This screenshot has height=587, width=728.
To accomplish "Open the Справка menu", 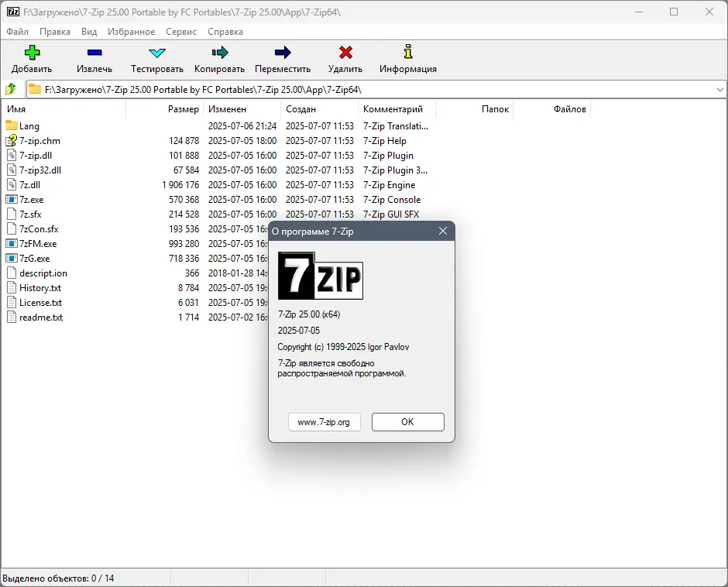I will [x=225, y=32].
